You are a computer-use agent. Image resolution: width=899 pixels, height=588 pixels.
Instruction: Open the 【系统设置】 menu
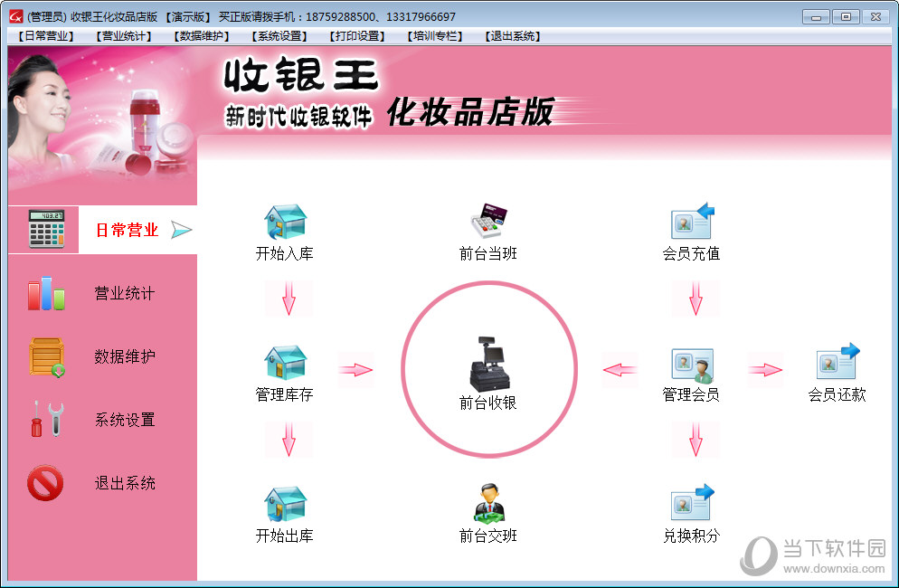coord(279,36)
